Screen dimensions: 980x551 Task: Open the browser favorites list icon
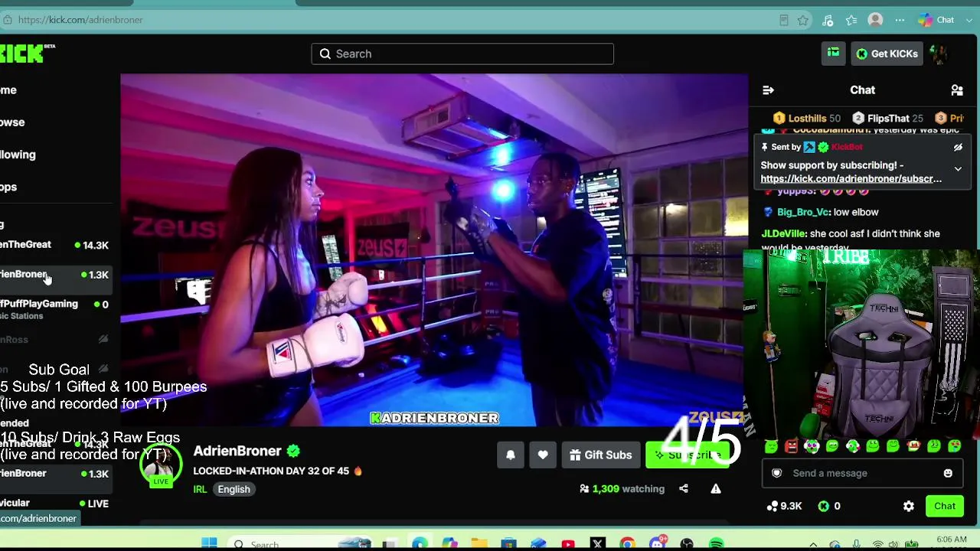(851, 20)
